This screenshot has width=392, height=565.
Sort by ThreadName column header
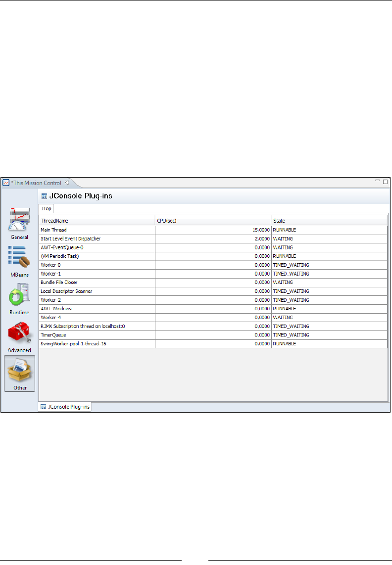pos(97,221)
